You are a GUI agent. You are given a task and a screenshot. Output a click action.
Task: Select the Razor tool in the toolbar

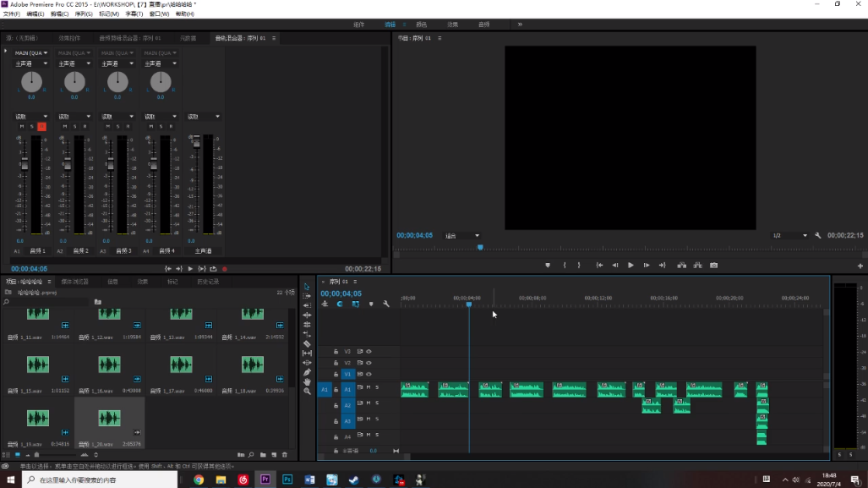(307, 343)
